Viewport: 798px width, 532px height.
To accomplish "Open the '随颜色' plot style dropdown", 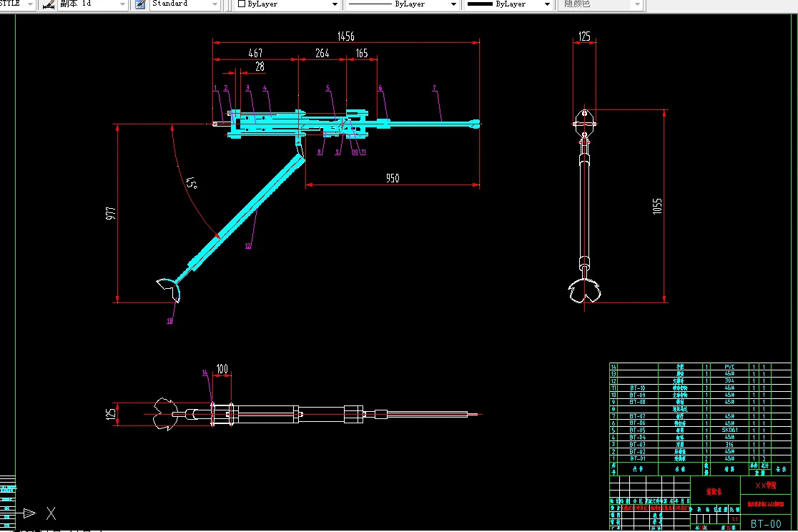I will (x=636, y=4).
